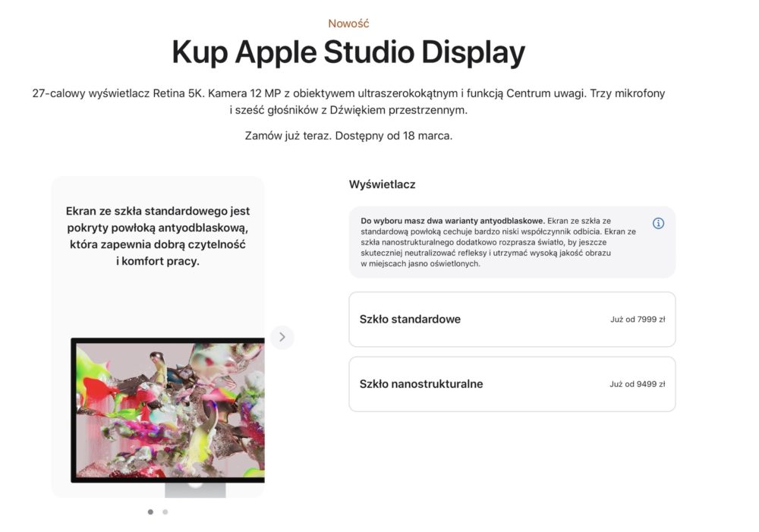Click "Zamów już teraz. Dostępny od 18 marca."
759x532 pixels.
pyautogui.click(x=348, y=136)
